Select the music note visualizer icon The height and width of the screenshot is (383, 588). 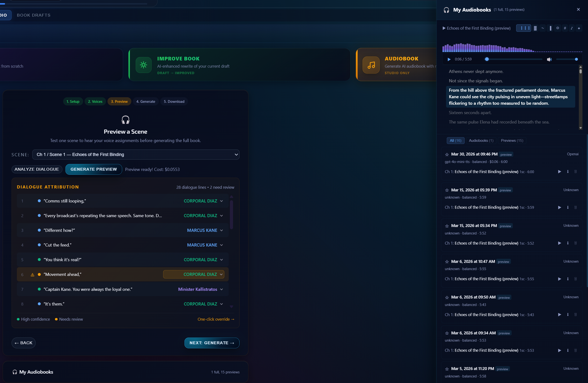pos(572,28)
